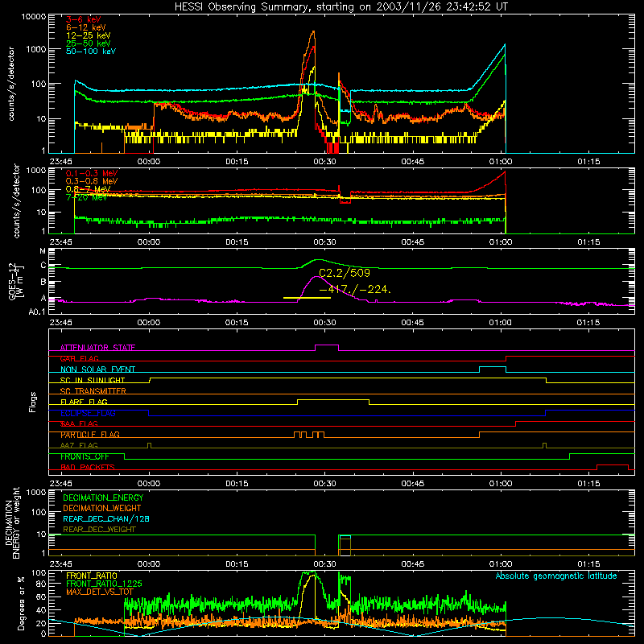Click the GOES-12 vertical axis label
Viewport: 644px width, 644px height.
point(16,281)
